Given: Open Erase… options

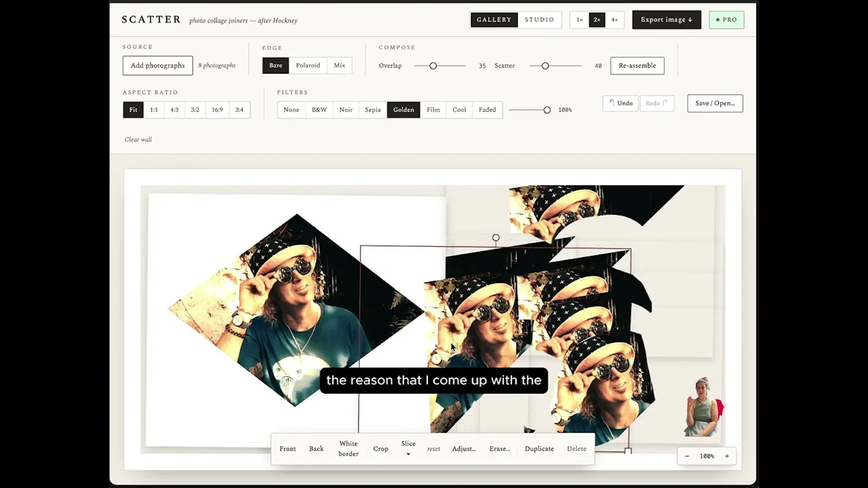Looking at the screenshot, I should coord(500,449).
